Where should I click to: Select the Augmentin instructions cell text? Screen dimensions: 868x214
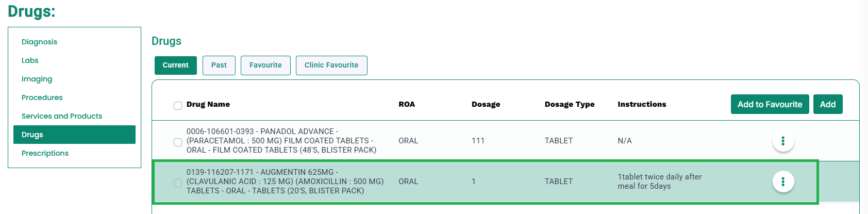(660, 182)
